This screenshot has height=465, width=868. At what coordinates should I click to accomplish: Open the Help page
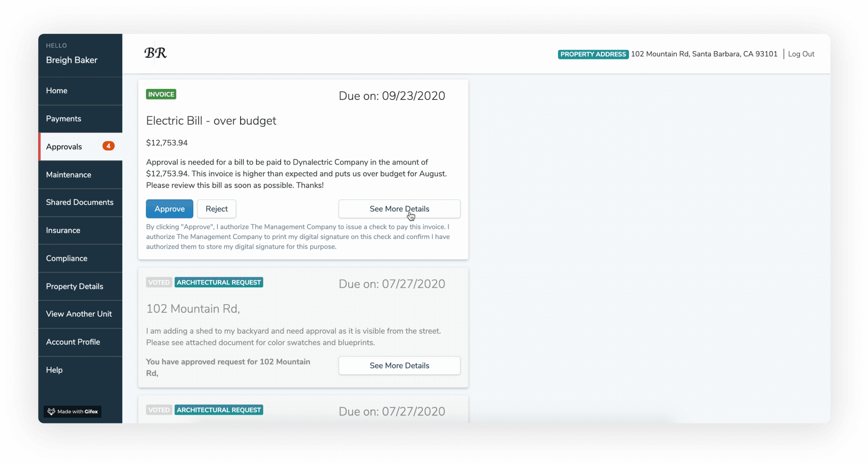pos(54,370)
